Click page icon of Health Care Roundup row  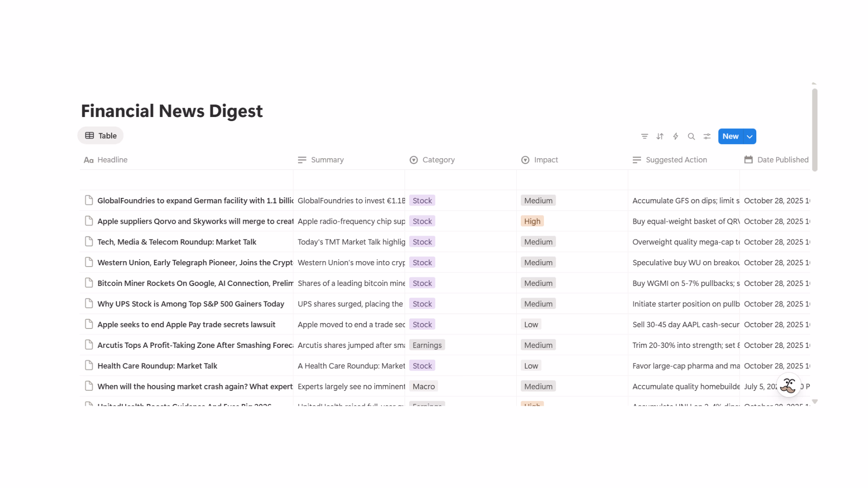(89, 366)
